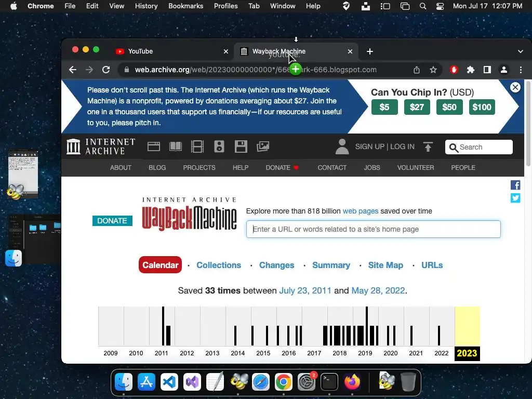Open the Summary view
Image resolution: width=532 pixels, height=399 pixels.
pyautogui.click(x=331, y=265)
